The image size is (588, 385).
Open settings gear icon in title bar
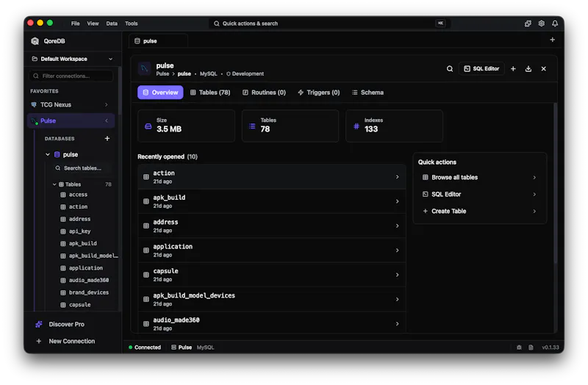pos(541,24)
